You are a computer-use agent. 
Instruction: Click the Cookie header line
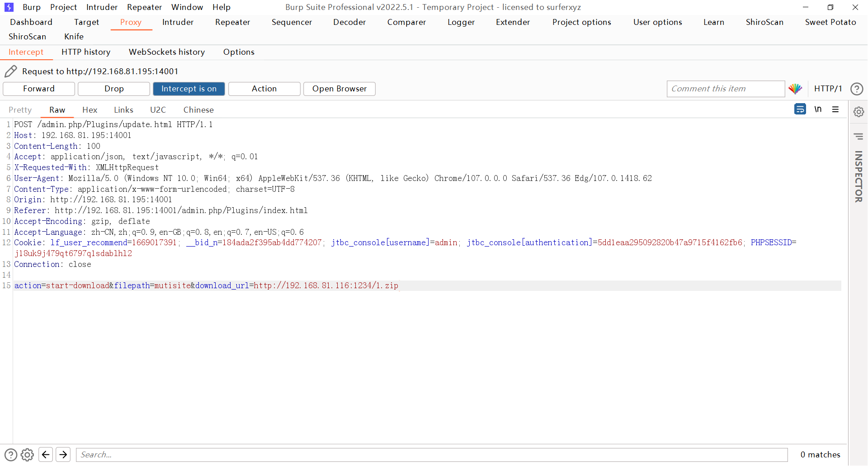(405, 248)
